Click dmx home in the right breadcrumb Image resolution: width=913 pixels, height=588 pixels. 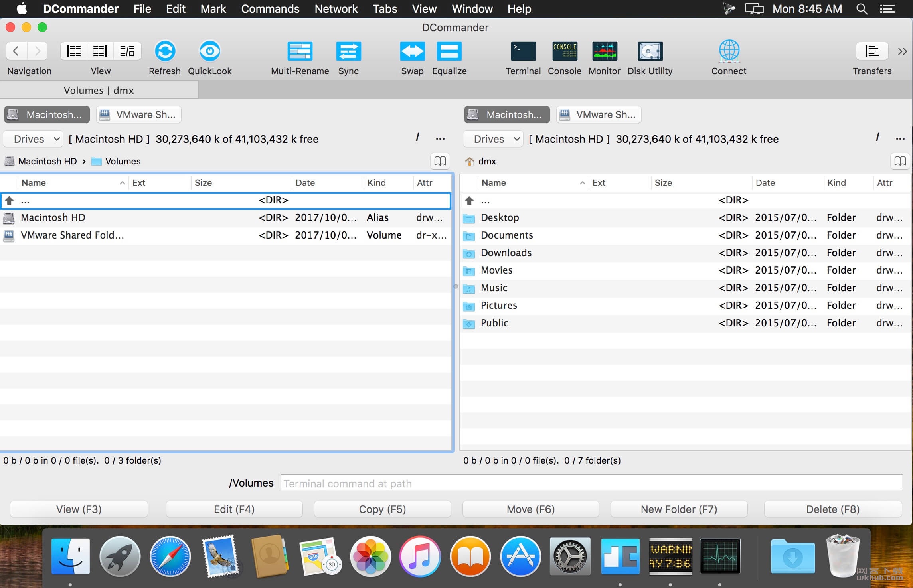pyautogui.click(x=480, y=161)
